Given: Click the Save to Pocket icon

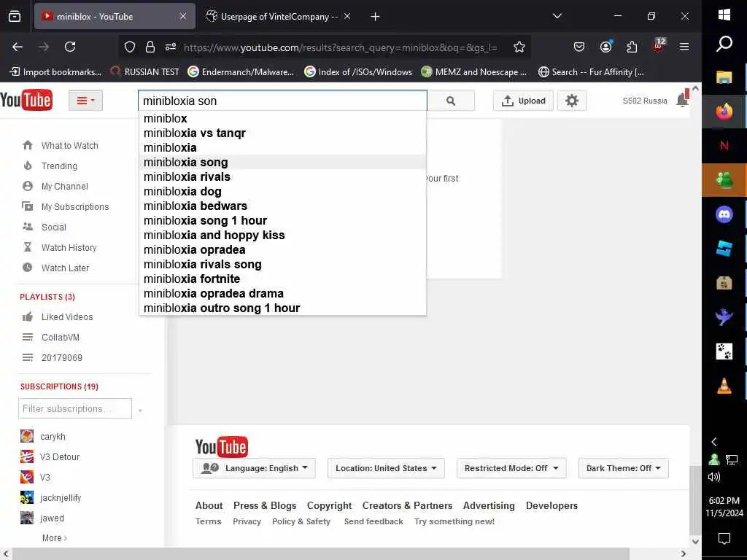Looking at the screenshot, I should pyautogui.click(x=578, y=47).
